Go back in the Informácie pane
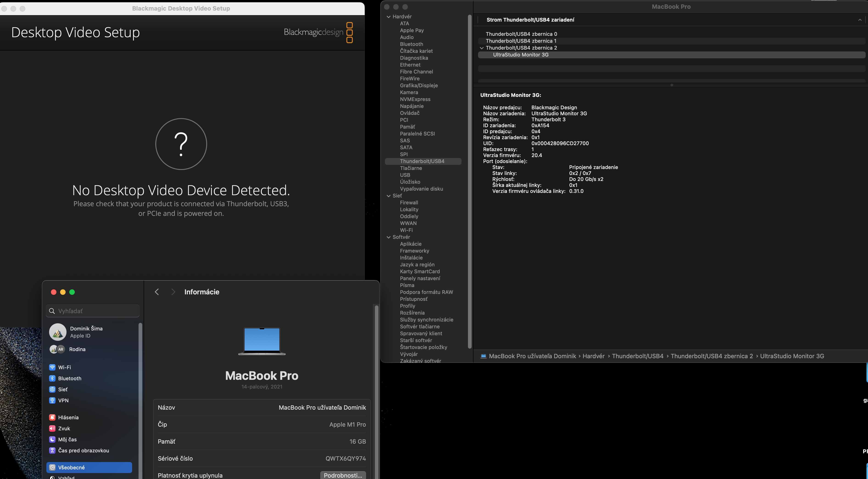868x479 pixels. (x=157, y=292)
